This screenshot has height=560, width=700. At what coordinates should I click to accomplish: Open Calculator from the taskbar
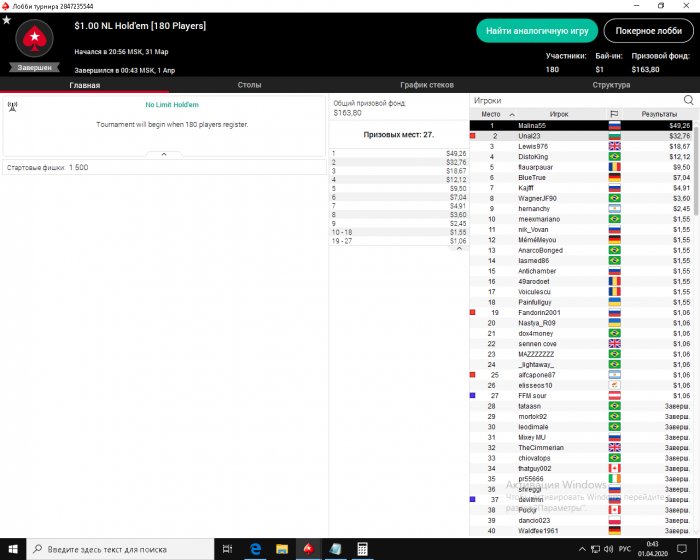(x=362, y=549)
